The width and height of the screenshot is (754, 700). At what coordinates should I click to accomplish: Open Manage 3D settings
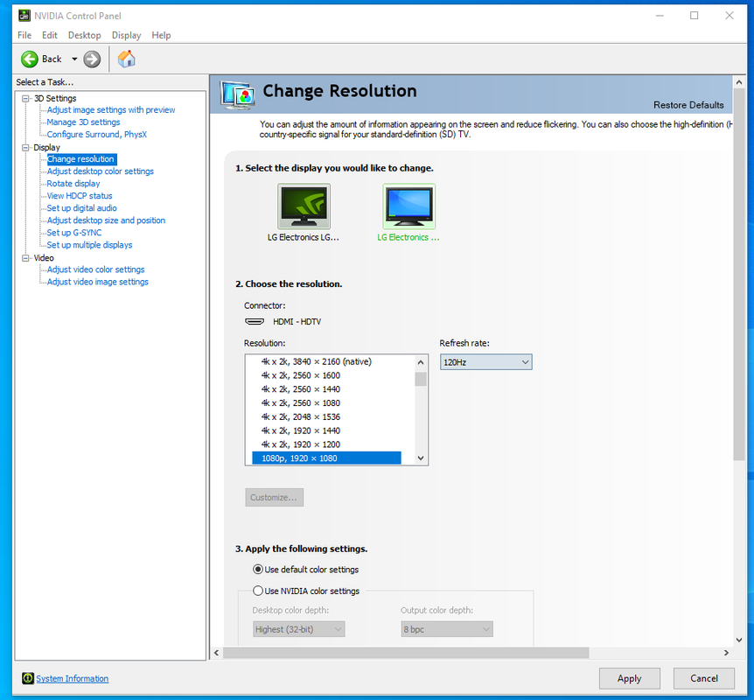(83, 122)
